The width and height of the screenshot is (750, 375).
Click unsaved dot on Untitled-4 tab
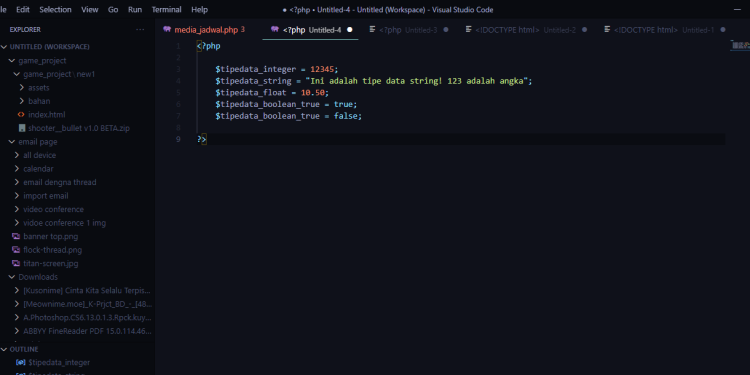click(x=350, y=30)
